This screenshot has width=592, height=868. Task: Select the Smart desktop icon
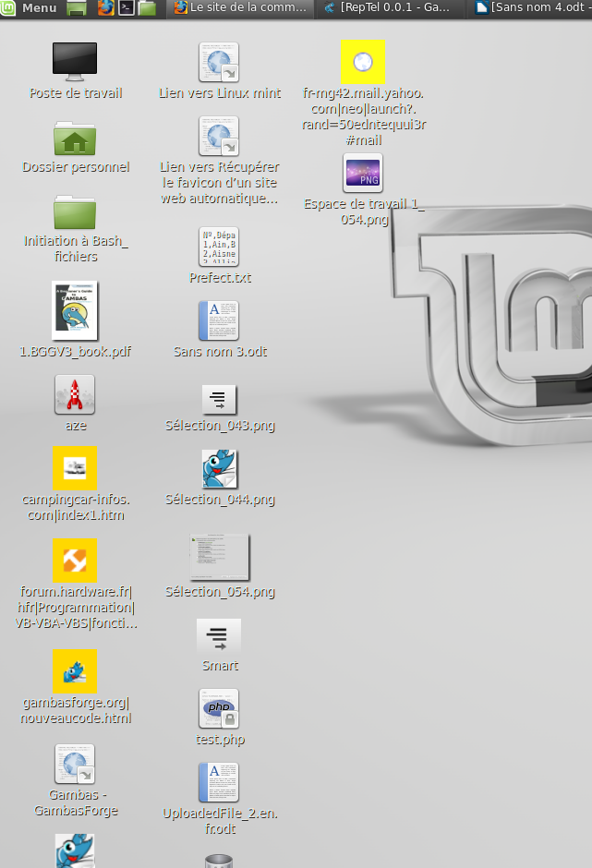tap(219, 636)
